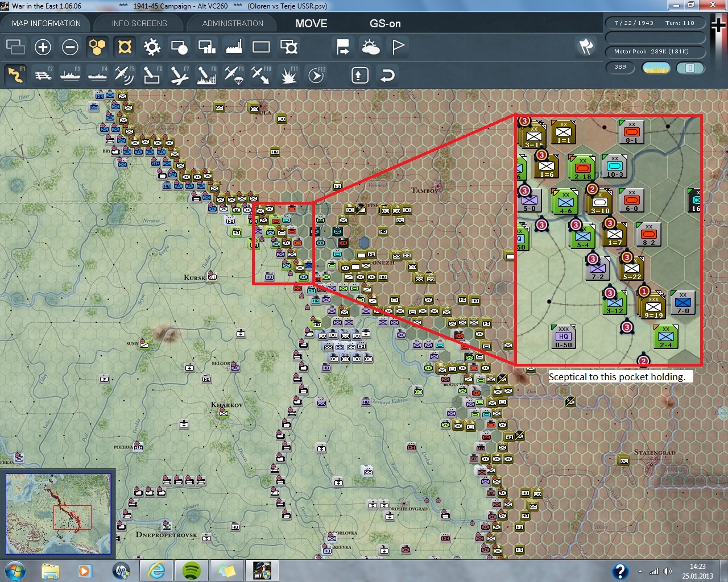Open Windows Media Player from taskbar
Image resolution: width=728 pixels, height=582 pixels.
[x=85, y=571]
